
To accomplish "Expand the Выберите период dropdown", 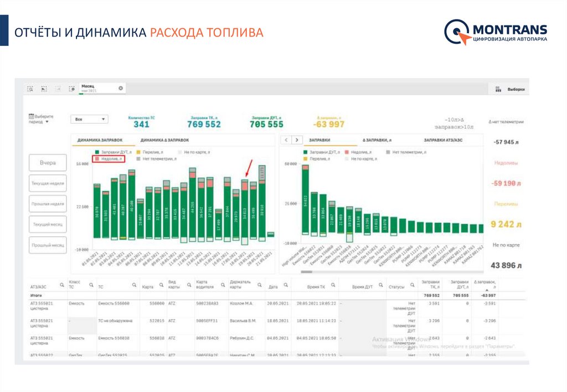I will point(40,117).
